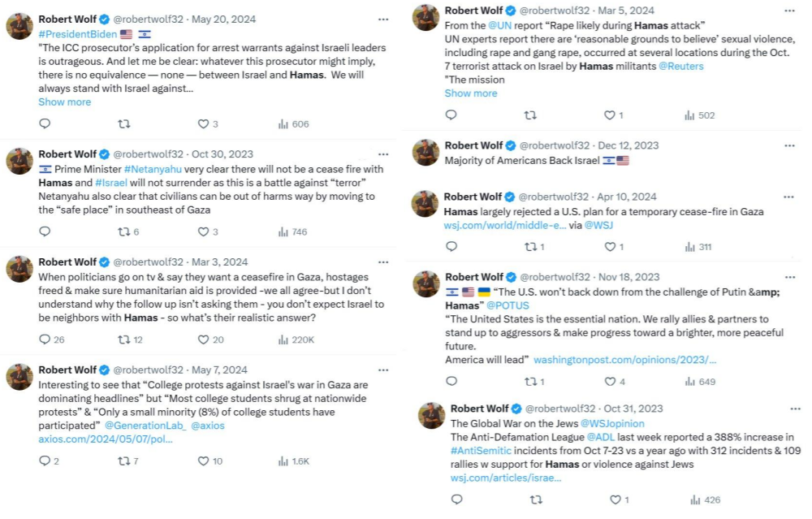This screenshot has height=519, width=812.
Task: Retweet the Mar 3, 2024 ceasefire tweet
Action: coord(124,340)
